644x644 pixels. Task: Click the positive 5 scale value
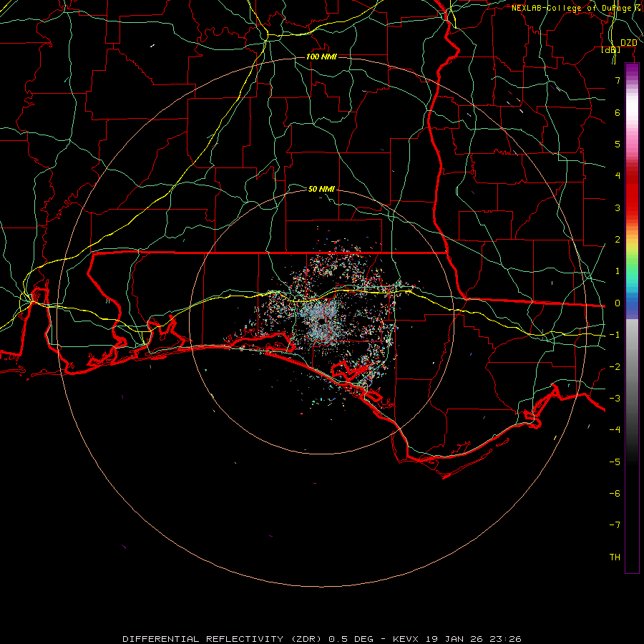click(618, 144)
